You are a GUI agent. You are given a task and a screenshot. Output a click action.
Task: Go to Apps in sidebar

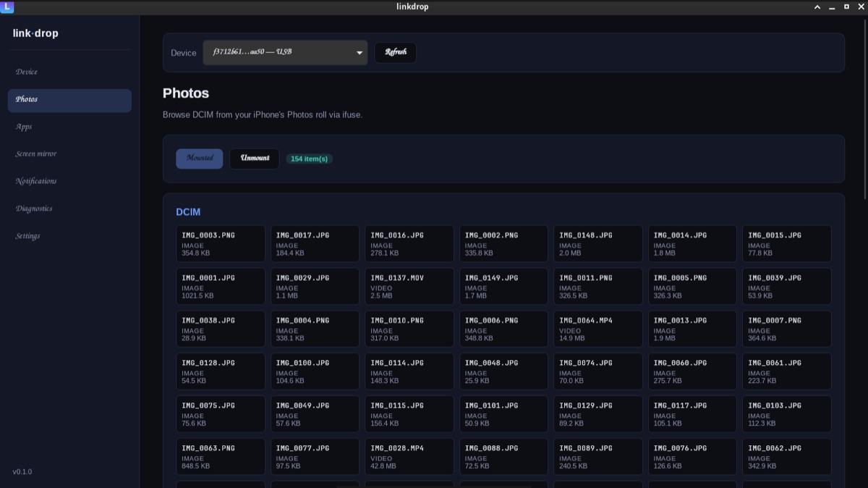(69, 127)
